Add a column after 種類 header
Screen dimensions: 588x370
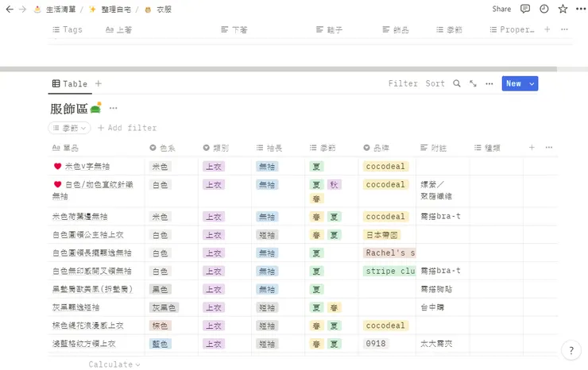coord(532,148)
